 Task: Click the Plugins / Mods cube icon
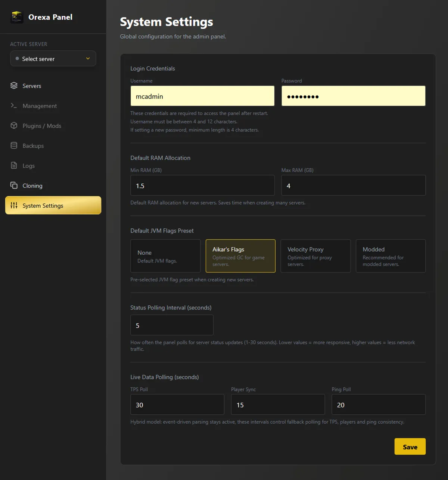pyautogui.click(x=14, y=125)
